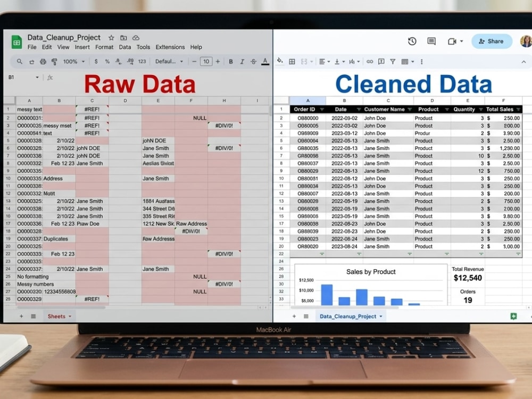Open the Help menu
Screen dimensions: 532x399
196,47
